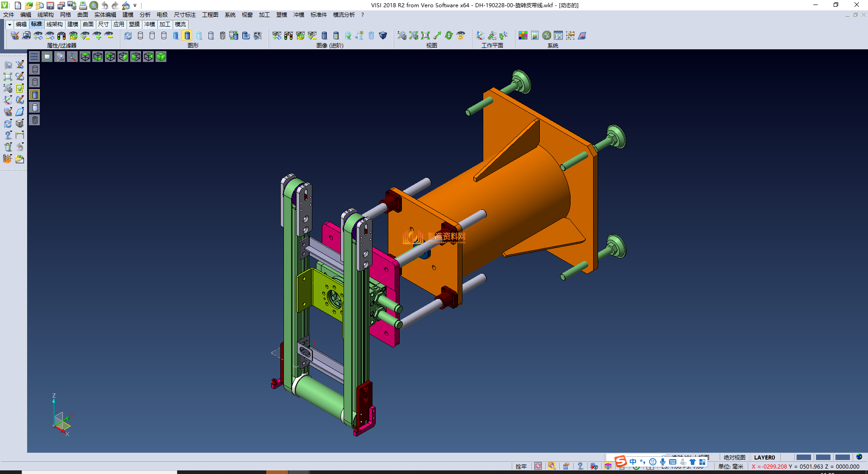The height and width of the screenshot is (474, 868).
Task: Select the solid green shaded cube view
Action: coord(161,57)
